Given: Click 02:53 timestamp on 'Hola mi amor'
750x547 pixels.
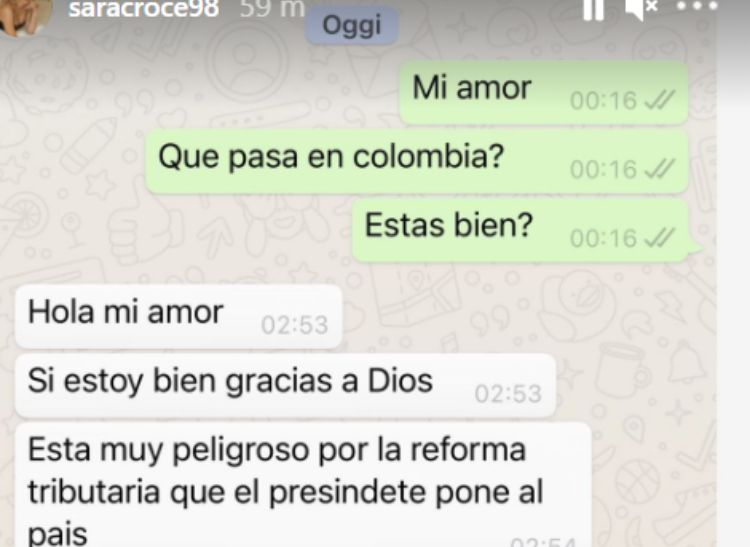Looking at the screenshot, I should point(295,325).
